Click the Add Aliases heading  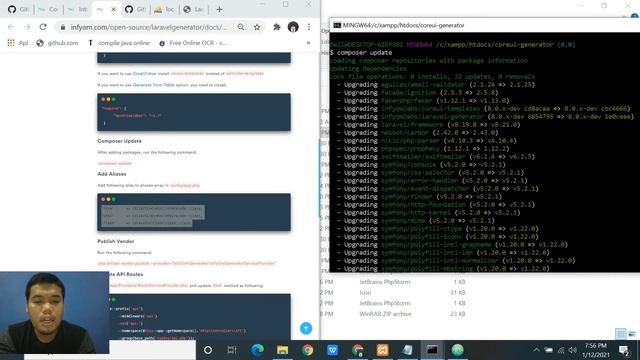(x=111, y=174)
